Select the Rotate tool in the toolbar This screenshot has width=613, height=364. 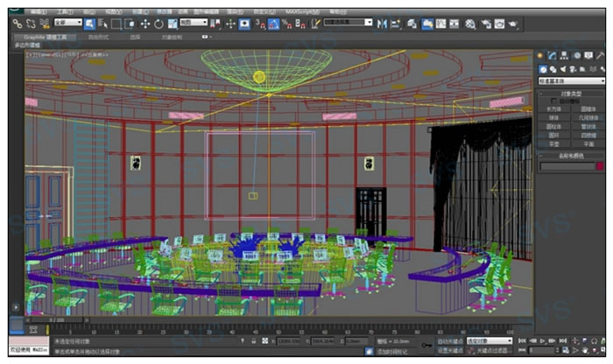click(x=159, y=24)
